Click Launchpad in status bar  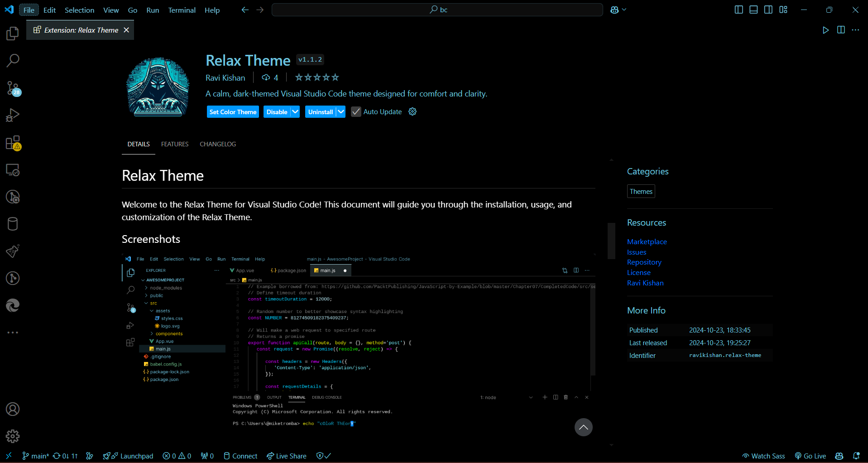(x=128, y=456)
